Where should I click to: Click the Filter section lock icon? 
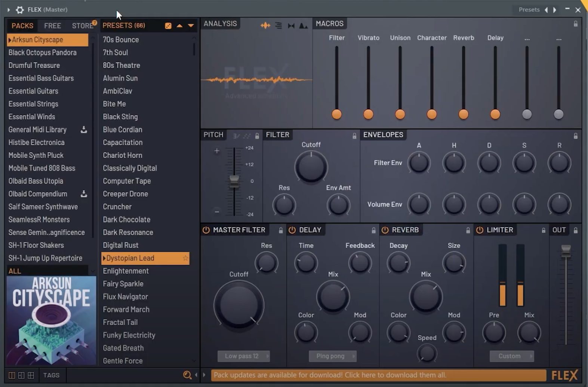click(354, 136)
